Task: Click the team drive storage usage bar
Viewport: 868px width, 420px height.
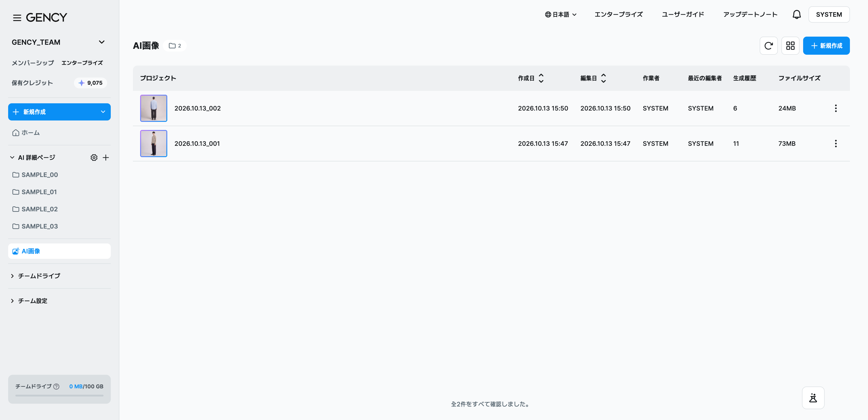Action: click(x=59, y=395)
